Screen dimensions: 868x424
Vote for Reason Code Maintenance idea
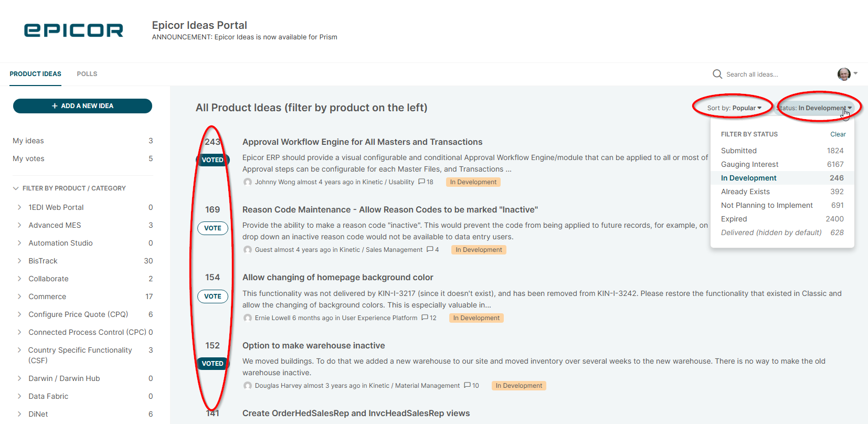213,228
